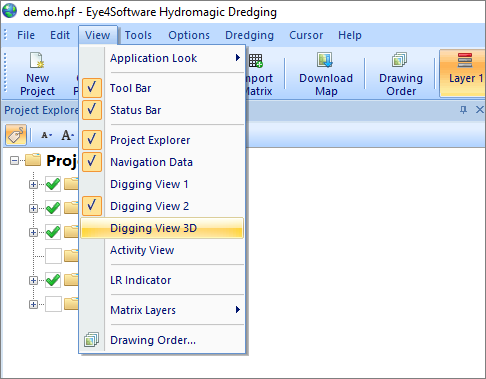Click the menu bar drag gripper
This screenshot has height=379, width=486.
pos(5,35)
